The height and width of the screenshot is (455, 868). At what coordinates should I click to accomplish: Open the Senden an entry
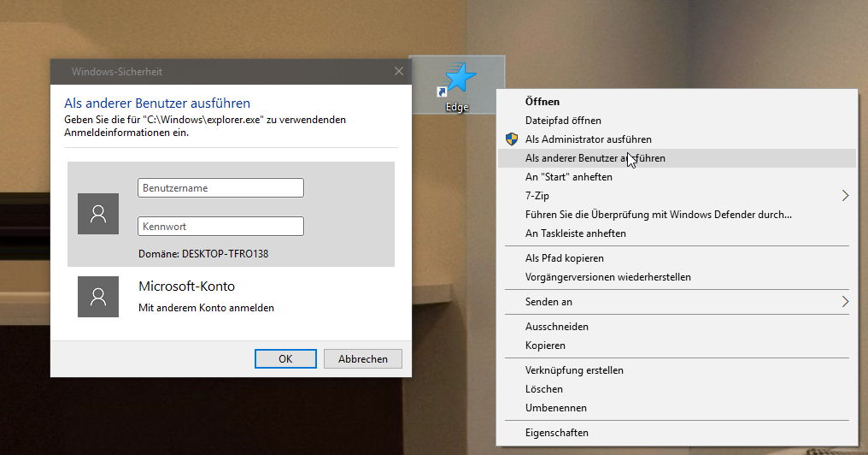(x=677, y=302)
